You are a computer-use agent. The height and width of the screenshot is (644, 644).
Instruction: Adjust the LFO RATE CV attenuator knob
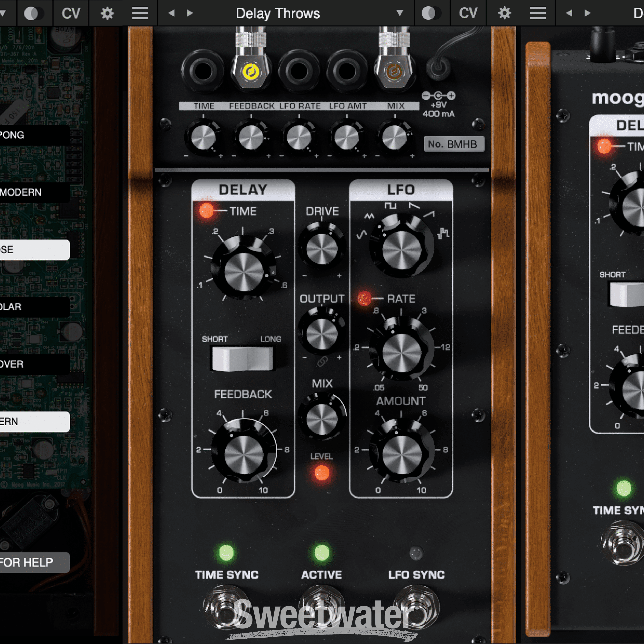pos(299,137)
